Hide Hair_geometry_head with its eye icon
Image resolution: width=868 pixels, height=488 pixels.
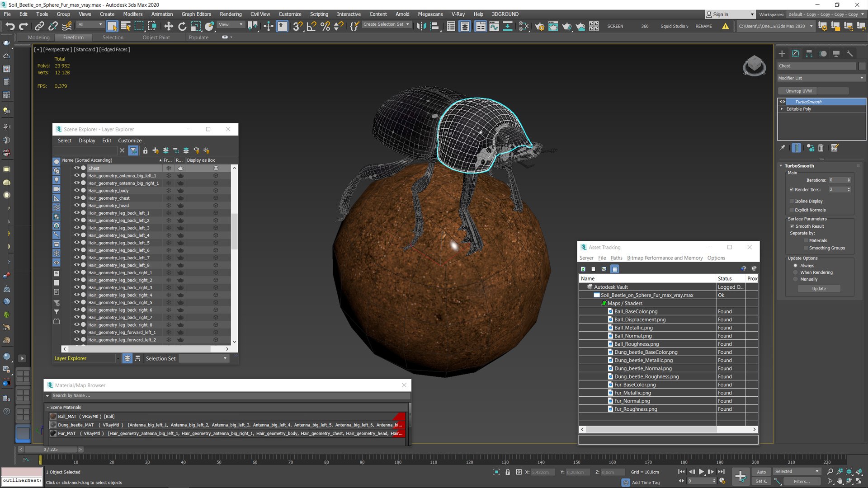coord(76,205)
